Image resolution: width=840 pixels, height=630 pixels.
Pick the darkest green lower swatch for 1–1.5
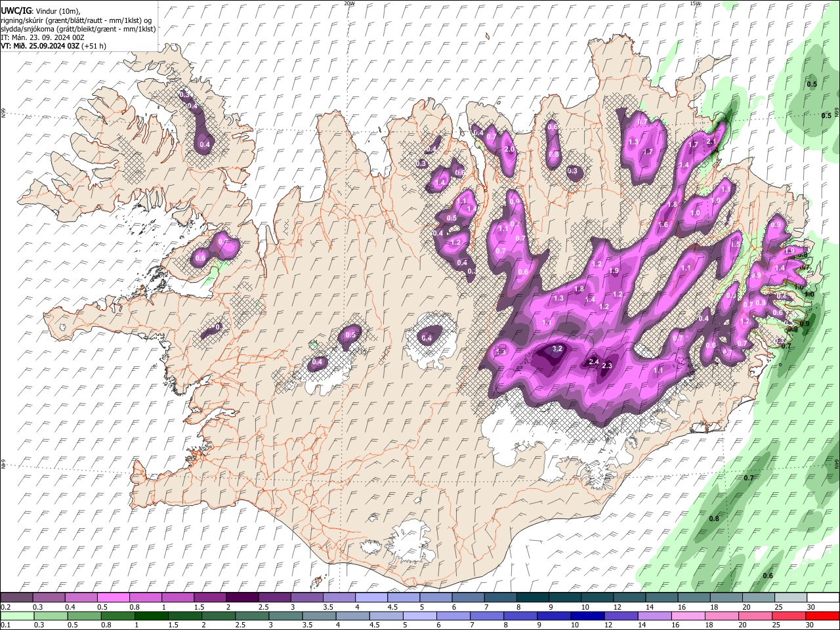click(151, 616)
